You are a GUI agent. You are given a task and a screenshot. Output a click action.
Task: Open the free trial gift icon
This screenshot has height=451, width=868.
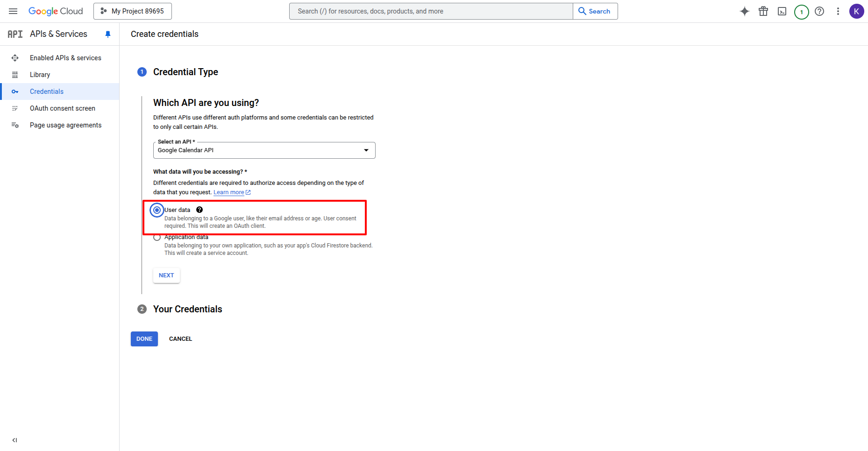763,11
